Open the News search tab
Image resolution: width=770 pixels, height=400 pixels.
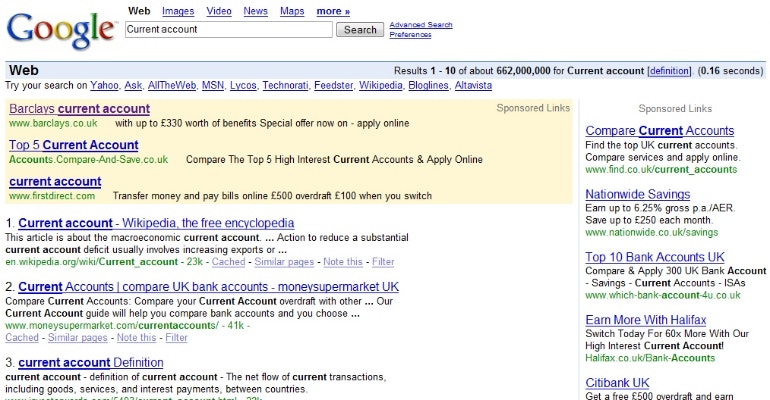pos(255,11)
